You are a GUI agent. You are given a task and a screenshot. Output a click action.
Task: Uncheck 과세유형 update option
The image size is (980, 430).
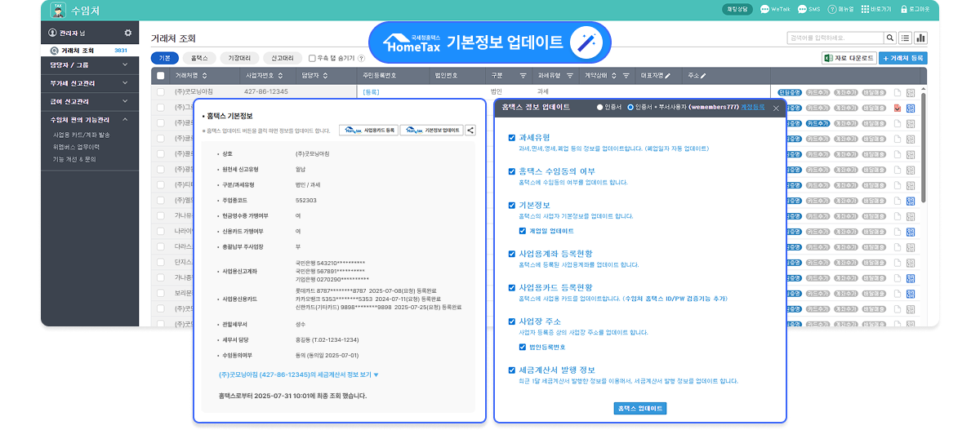[512, 138]
